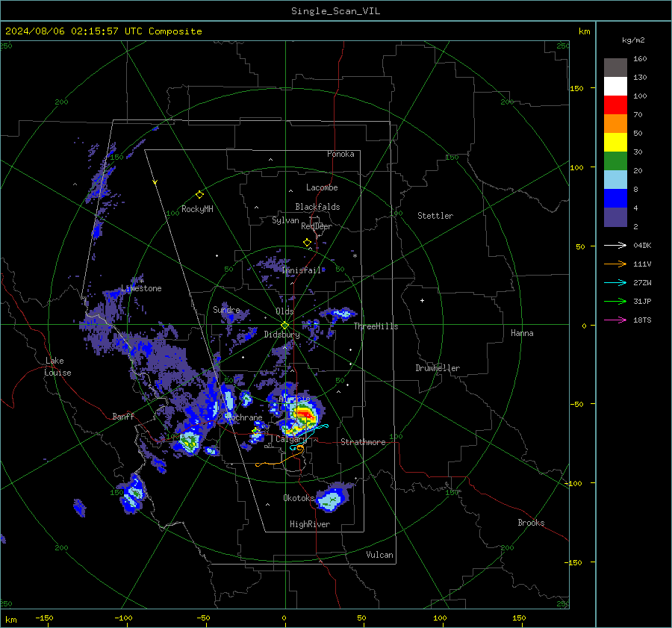The image size is (672, 628).
Task: Click the Okotoks city label
Action: pyautogui.click(x=299, y=498)
